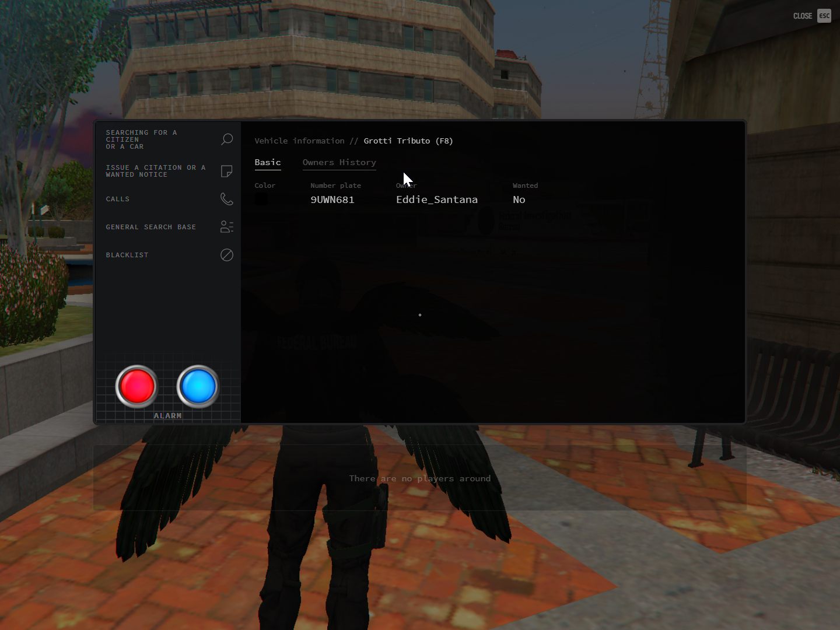This screenshot has height=630, width=840.
Task: Open the Blacklist entry
Action: coord(167,255)
